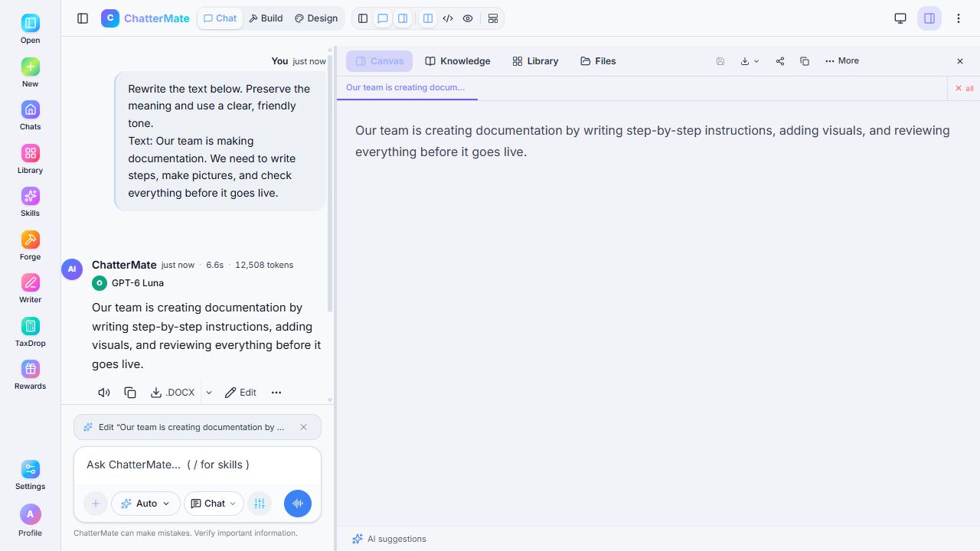This screenshot has height=551, width=980.
Task: Toggle the right side panel at top right
Action: pyautogui.click(x=929, y=18)
